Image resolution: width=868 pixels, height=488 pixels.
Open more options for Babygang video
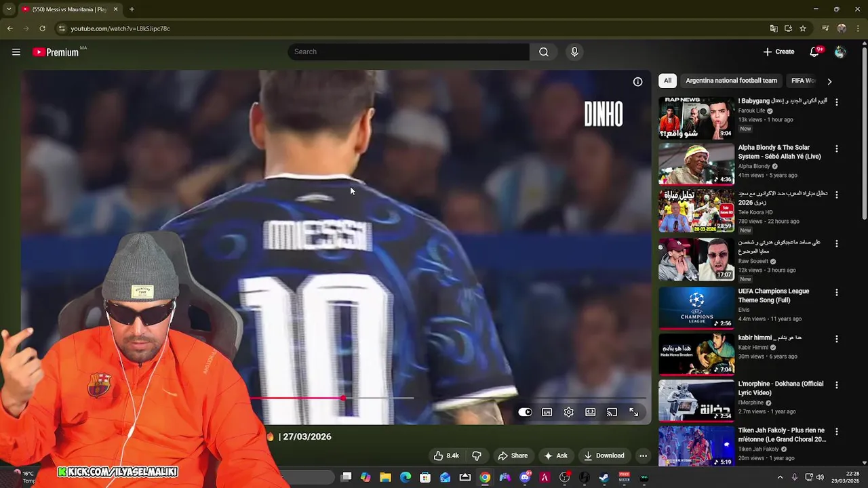pos(837,102)
